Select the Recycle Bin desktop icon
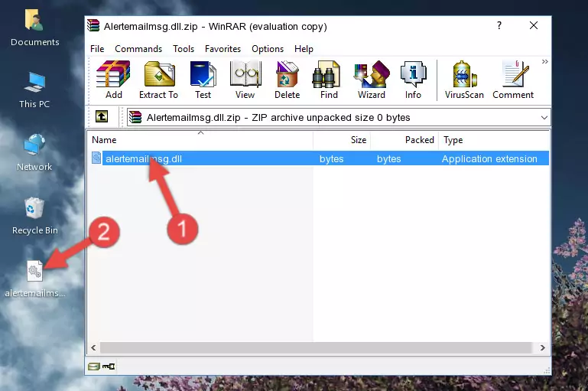 click(35, 216)
